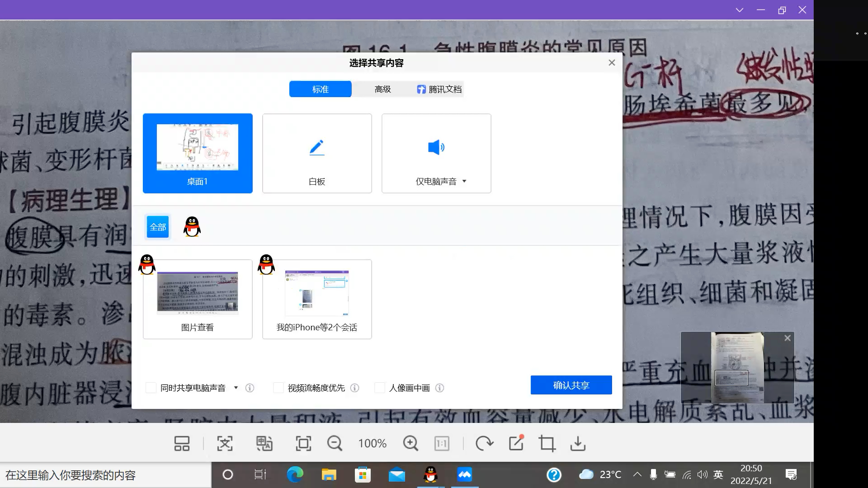The height and width of the screenshot is (488, 868).
Task: Select the 桌面1 screen share option
Action: point(198,153)
